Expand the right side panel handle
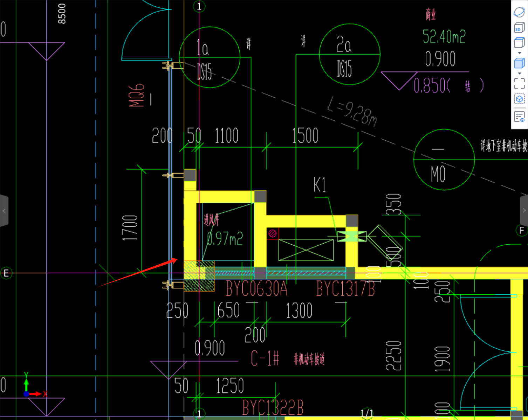Viewport: 528px width, 420px height. coord(524,211)
